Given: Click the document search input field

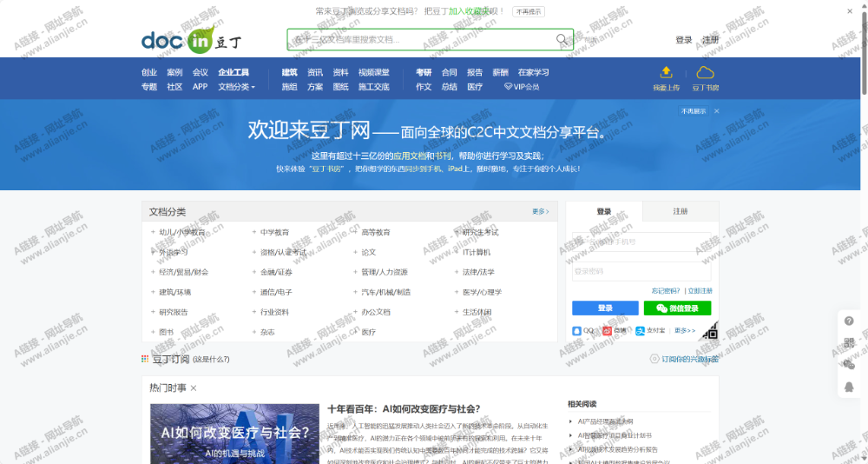Looking at the screenshot, I should [422, 39].
